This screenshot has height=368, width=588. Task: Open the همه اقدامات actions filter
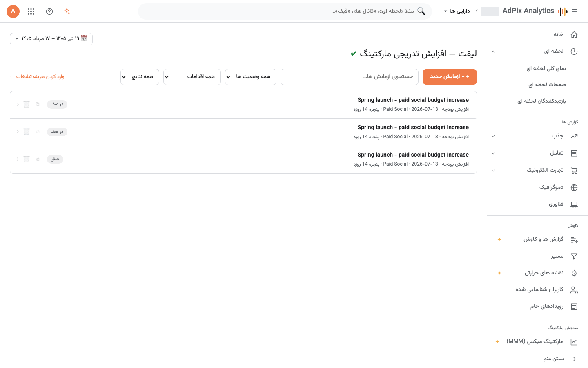[192, 77]
